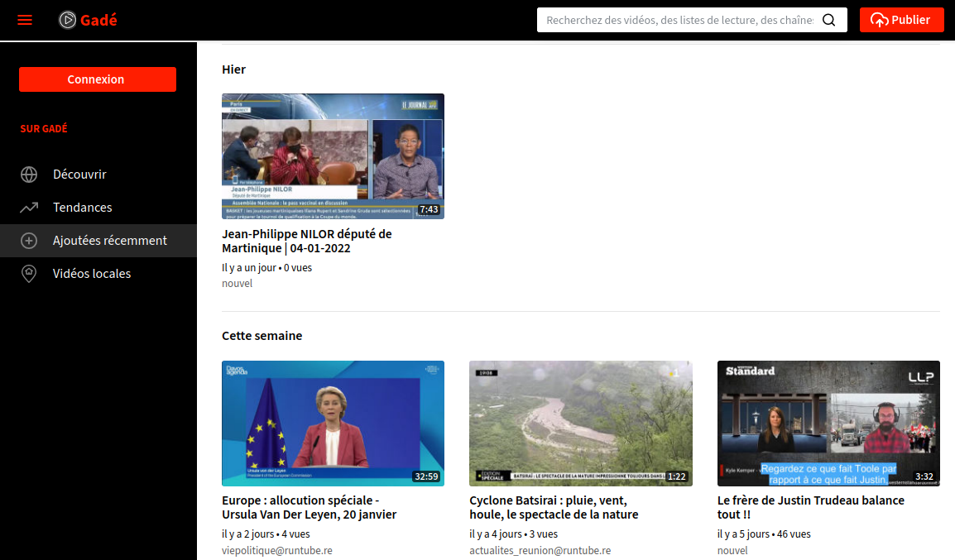Click the 32:59 duration badge
Screen dimensions: 955x560
click(x=426, y=476)
